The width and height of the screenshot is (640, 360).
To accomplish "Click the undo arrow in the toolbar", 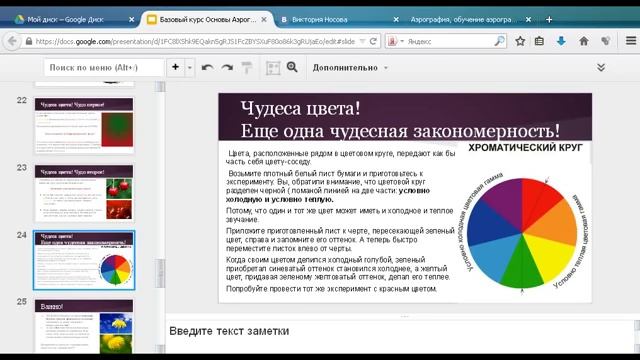I will coord(207,68).
